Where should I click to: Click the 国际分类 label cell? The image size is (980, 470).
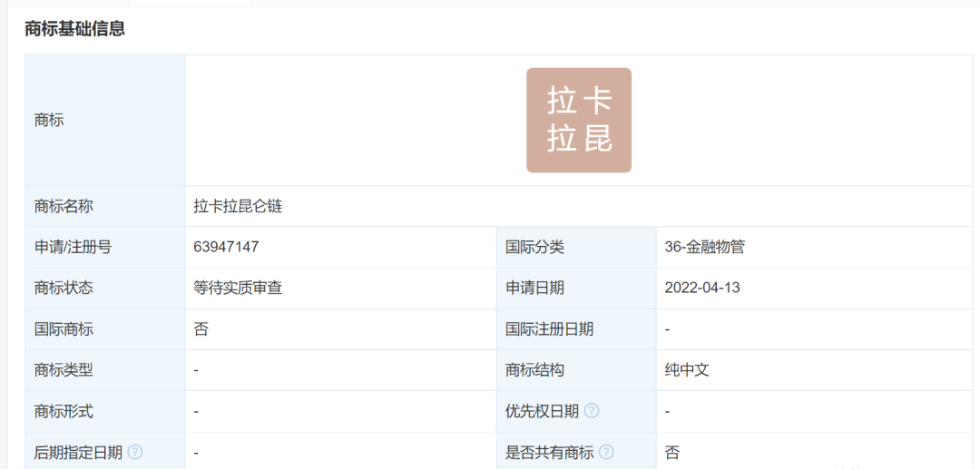point(576,247)
